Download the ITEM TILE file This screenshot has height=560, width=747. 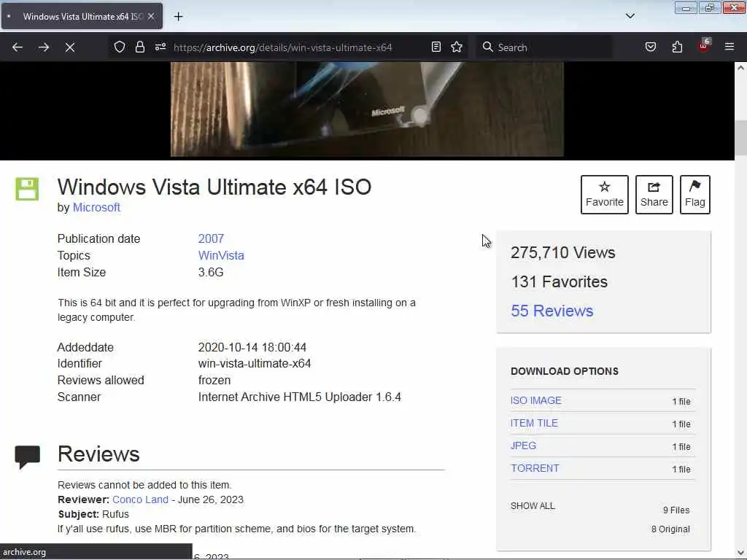pos(534,423)
